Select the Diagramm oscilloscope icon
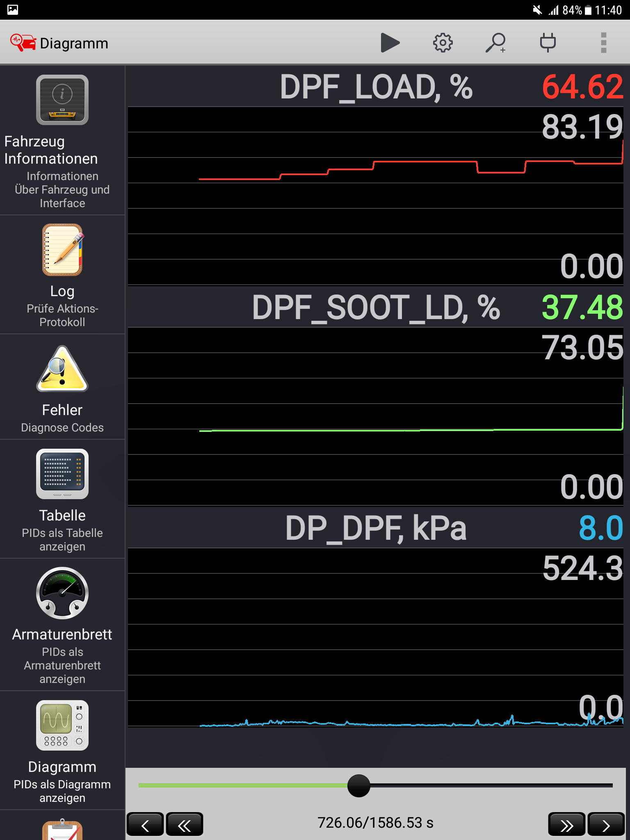This screenshot has width=630, height=840. 62,725
